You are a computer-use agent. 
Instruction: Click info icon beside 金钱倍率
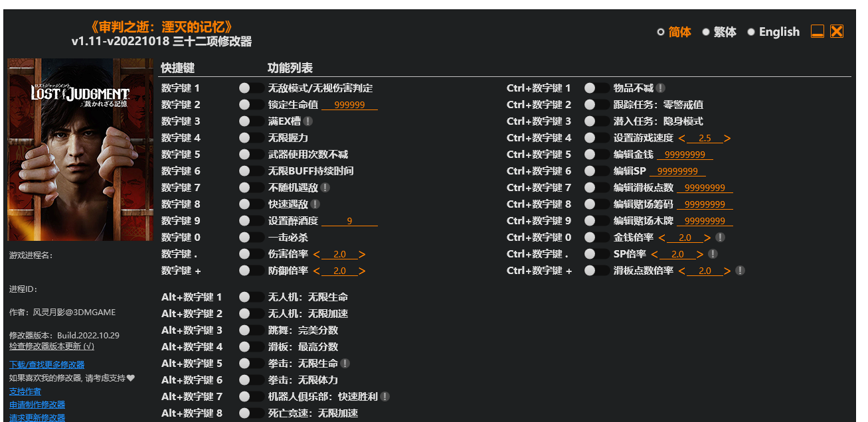720,238
